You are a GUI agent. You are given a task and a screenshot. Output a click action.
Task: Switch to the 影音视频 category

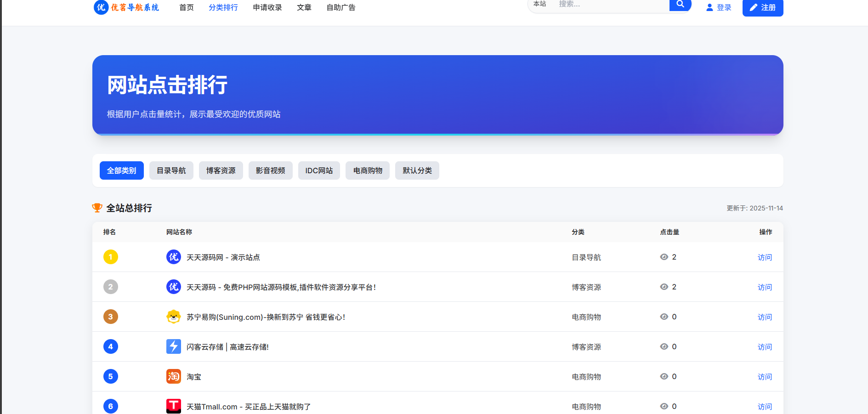coord(270,170)
